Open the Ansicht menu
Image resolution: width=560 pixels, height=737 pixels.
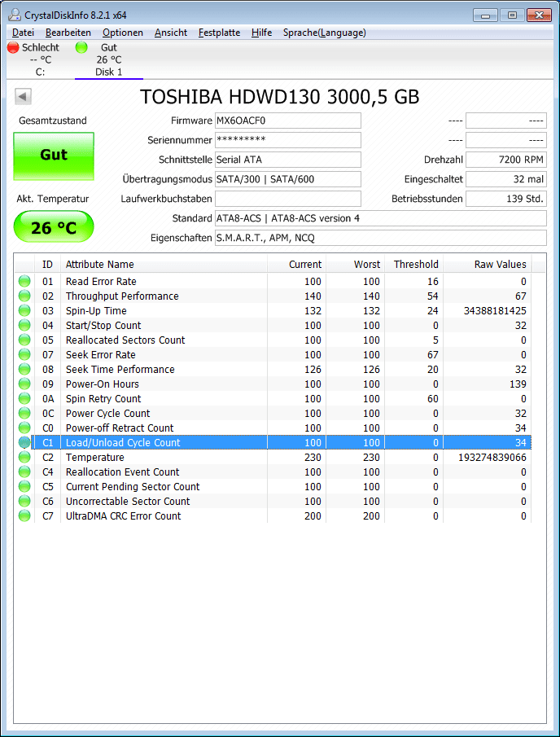pyautogui.click(x=171, y=33)
